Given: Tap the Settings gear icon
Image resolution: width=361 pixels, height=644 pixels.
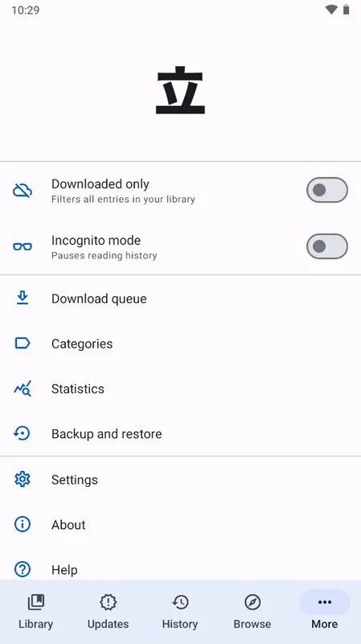Looking at the screenshot, I should (x=23, y=479).
